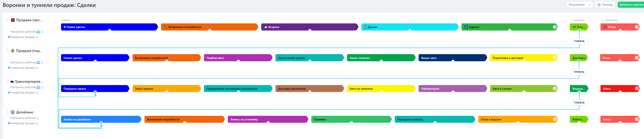Click the plus icon on the Задаток stage
The image size is (644, 139).
(x=555, y=27)
